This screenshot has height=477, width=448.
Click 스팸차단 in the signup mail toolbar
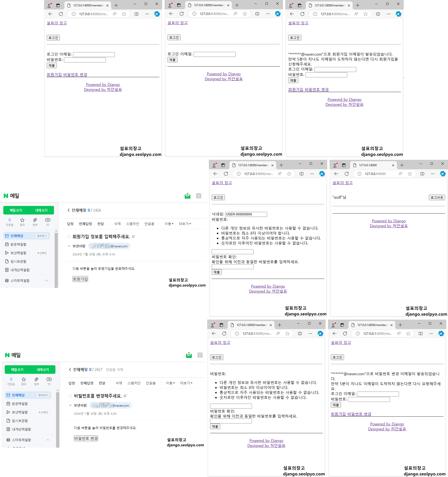132,224
